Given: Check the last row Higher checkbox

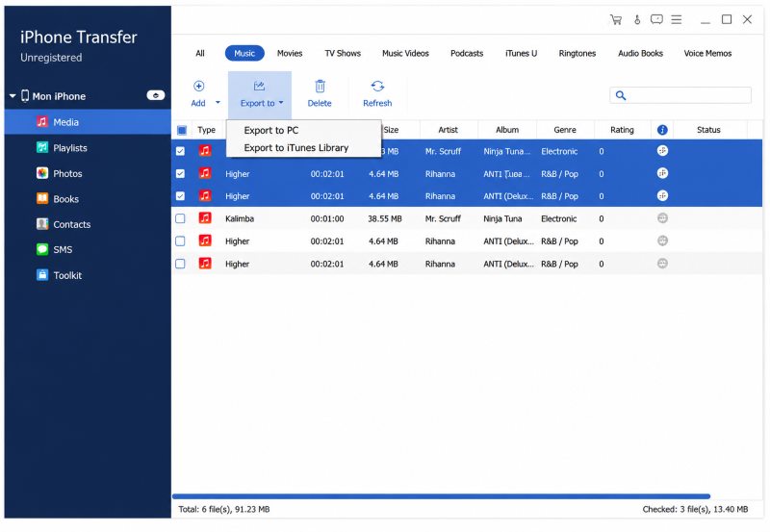Looking at the screenshot, I should (180, 264).
